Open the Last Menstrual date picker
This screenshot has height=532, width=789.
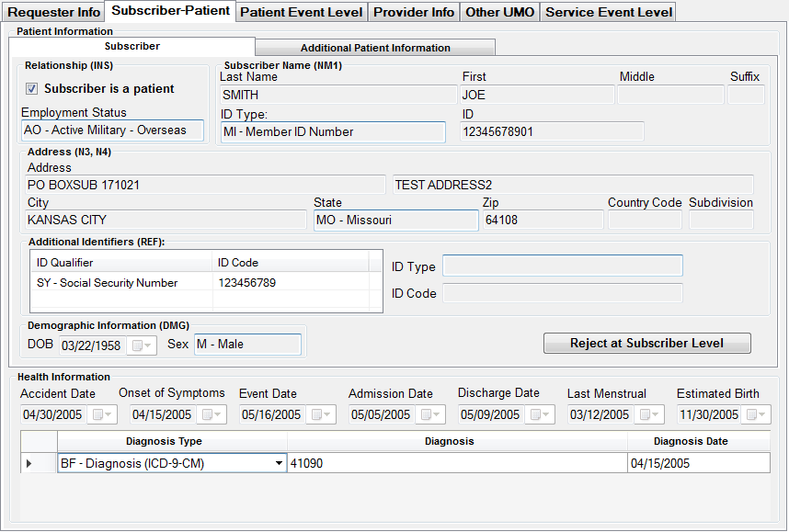point(649,415)
